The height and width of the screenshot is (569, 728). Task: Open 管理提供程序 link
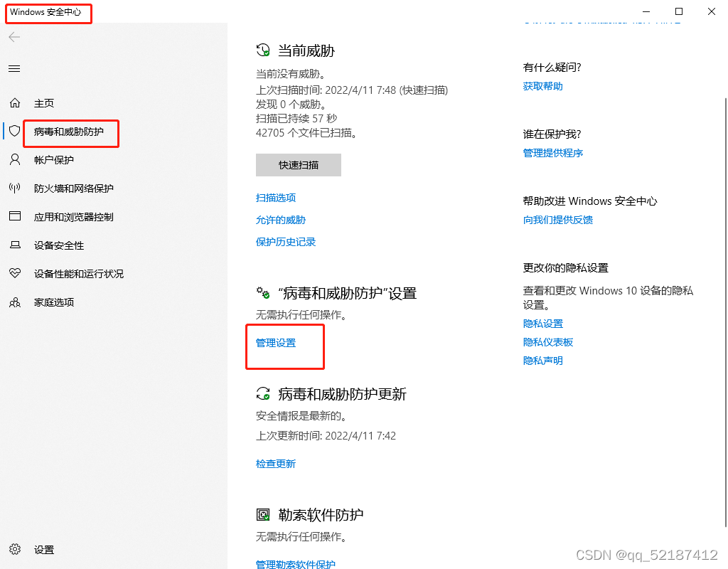point(553,154)
